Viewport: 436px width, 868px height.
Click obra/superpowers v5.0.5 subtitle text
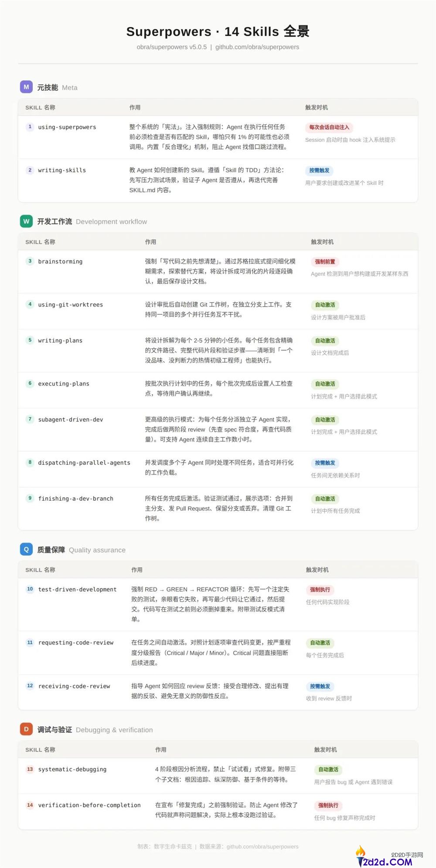tap(172, 47)
